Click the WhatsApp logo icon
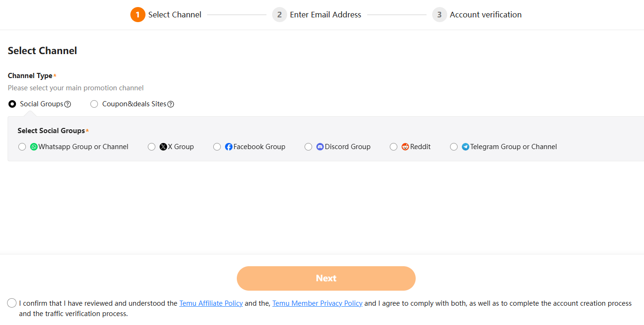Screen dimensions: 644x325 [x=34, y=147]
